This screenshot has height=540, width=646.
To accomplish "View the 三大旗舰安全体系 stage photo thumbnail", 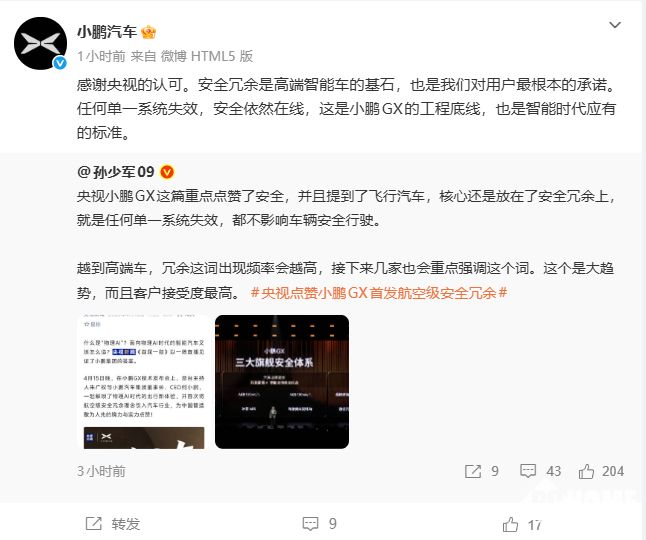I will click(x=282, y=382).
